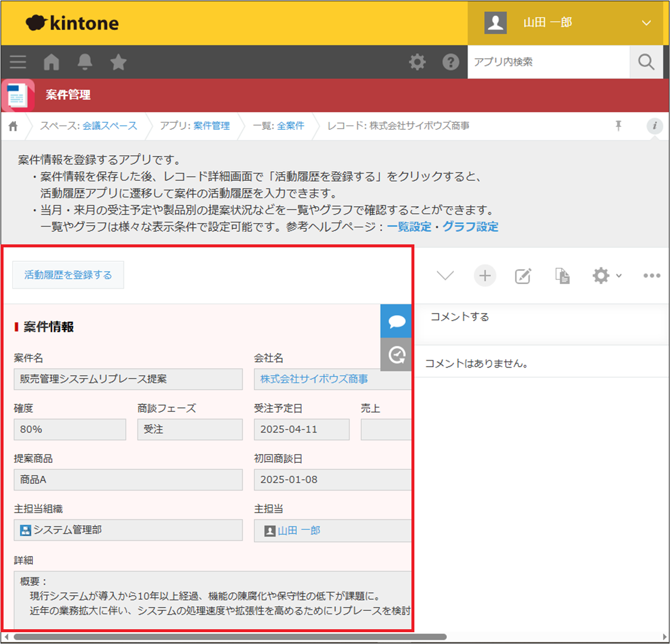
Task: Open the change history clock icon
Action: [x=396, y=355]
